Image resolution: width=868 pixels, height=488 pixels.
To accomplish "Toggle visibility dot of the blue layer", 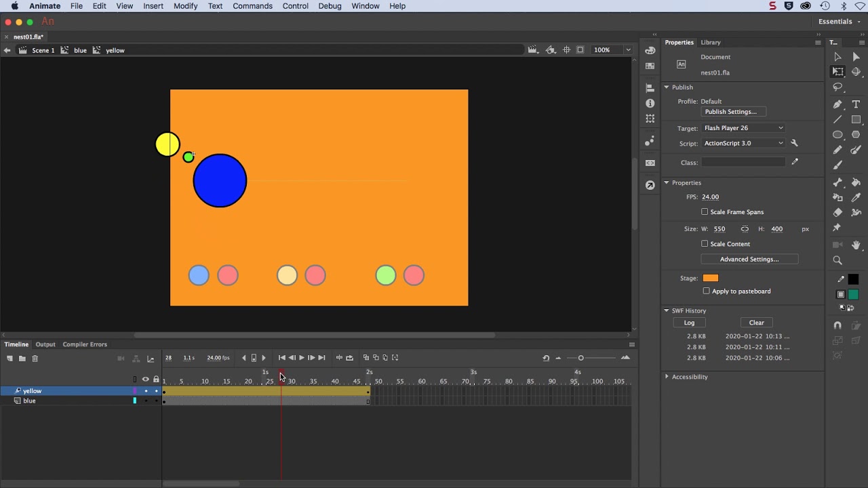I will click(146, 401).
